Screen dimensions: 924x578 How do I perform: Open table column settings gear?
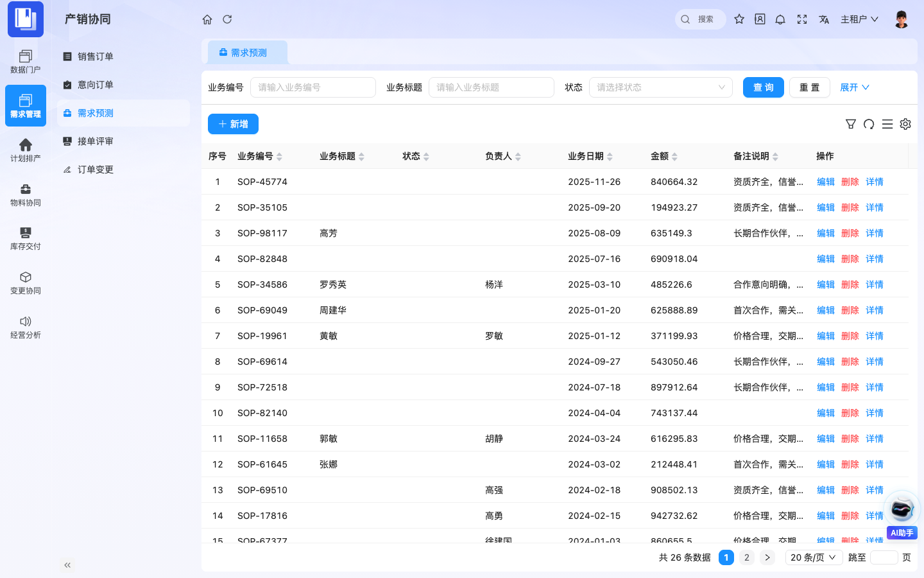point(905,124)
